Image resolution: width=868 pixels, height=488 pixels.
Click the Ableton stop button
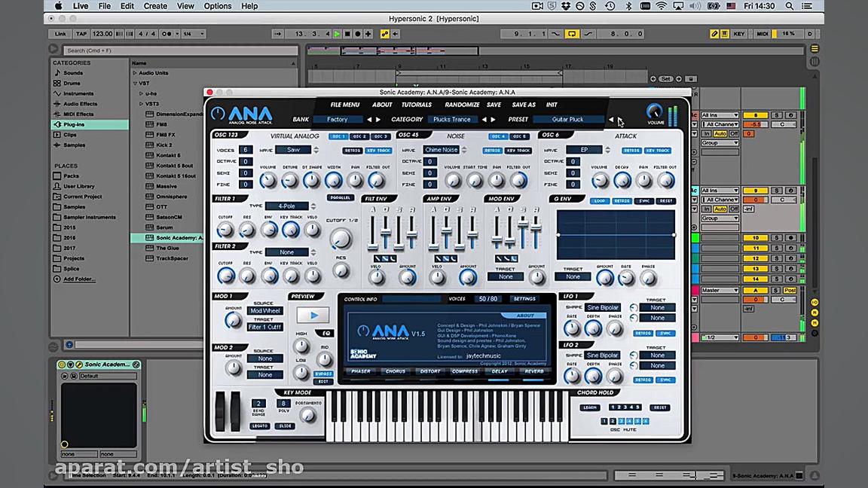[x=347, y=34]
